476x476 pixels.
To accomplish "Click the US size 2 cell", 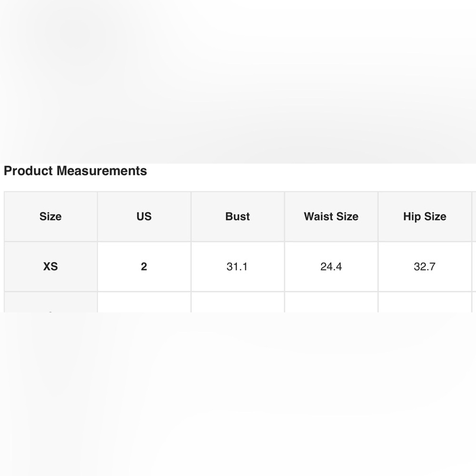I will click(144, 267).
